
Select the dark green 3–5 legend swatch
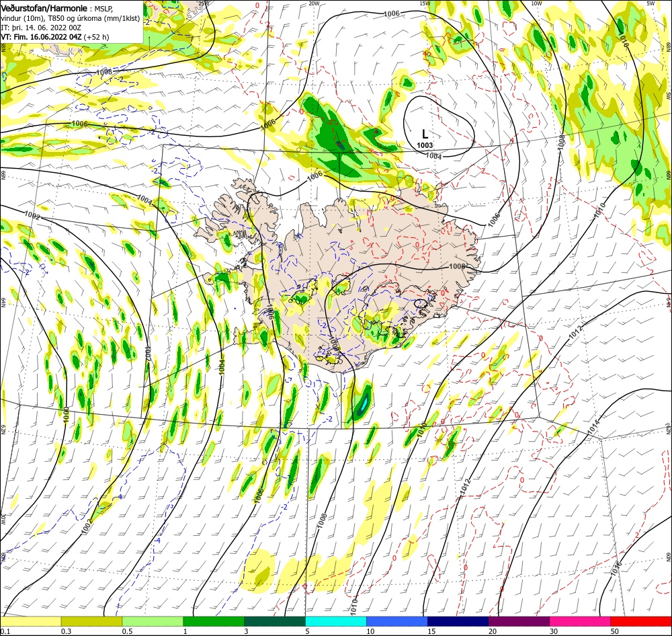[x=275, y=621]
